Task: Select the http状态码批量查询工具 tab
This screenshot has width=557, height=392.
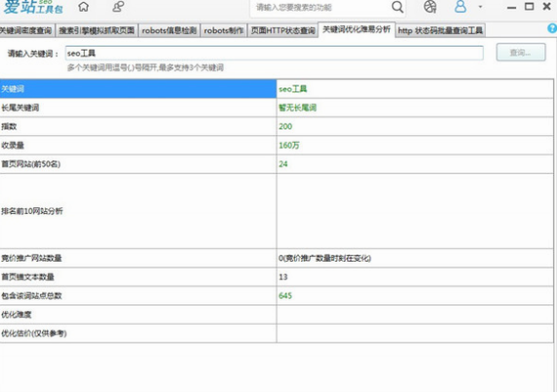Action: [440, 30]
